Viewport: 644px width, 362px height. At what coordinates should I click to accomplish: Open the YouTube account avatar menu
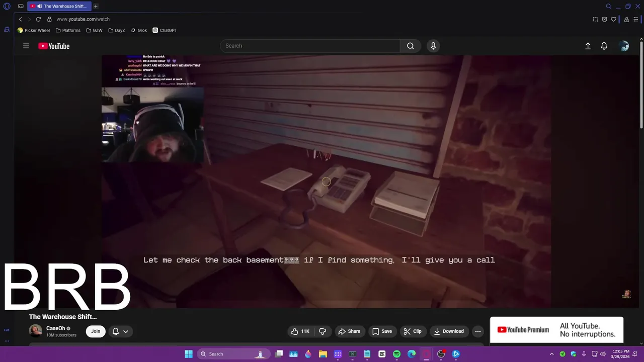(x=624, y=46)
